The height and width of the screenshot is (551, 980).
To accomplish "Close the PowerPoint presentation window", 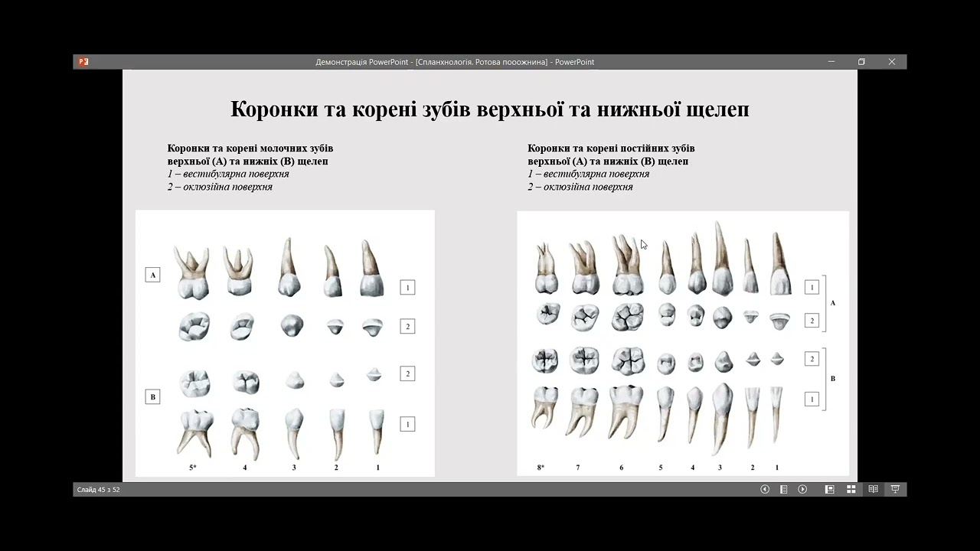I will pos(891,62).
